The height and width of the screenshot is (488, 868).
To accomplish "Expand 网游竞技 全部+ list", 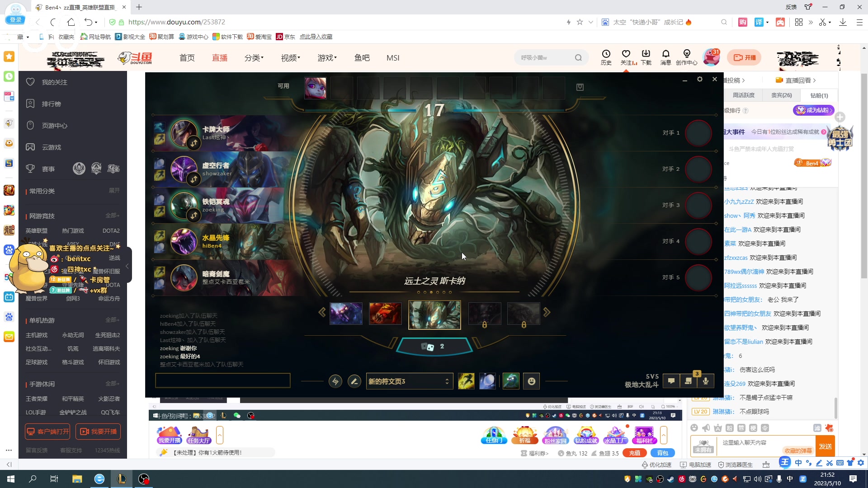I will tap(113, 216).
